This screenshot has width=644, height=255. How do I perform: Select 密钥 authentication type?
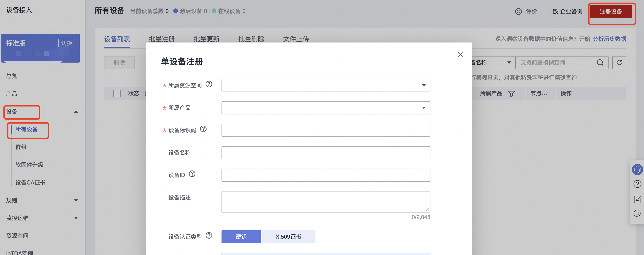pyautogui.click(x=241, y=237)
